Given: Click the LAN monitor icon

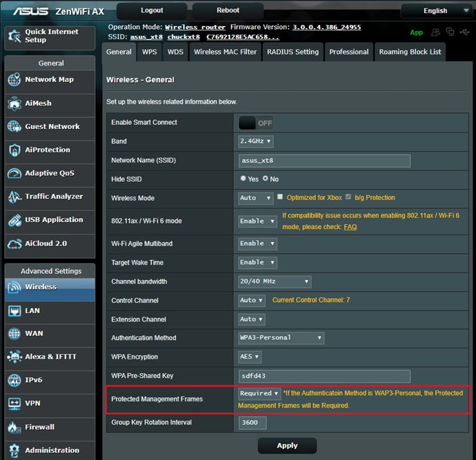Looking at the screenshot, I should tap(14, 311).
